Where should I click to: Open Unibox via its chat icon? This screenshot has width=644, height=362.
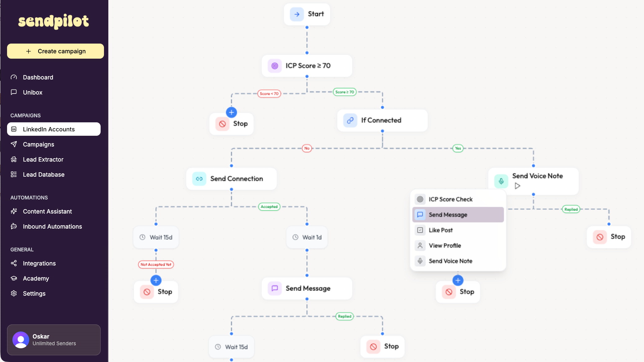pos(14,92)
